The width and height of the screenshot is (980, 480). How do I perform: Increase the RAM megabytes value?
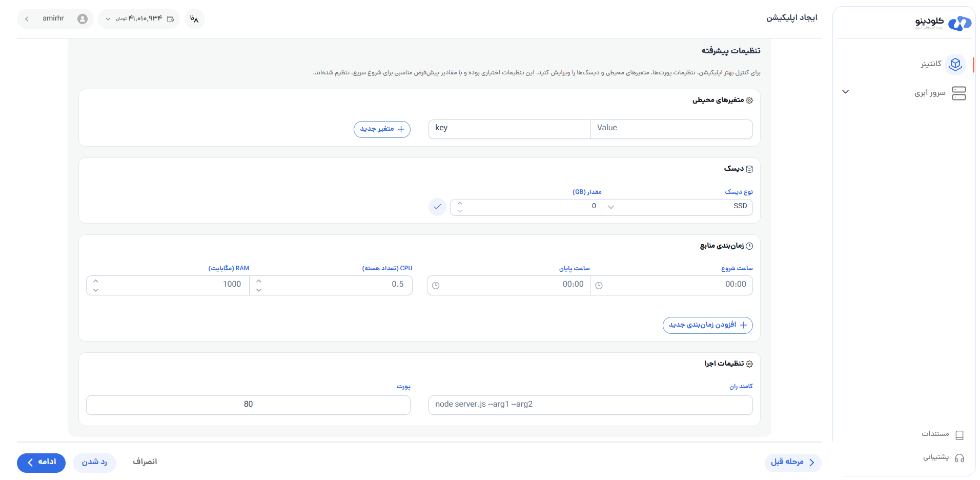point(96,281)
